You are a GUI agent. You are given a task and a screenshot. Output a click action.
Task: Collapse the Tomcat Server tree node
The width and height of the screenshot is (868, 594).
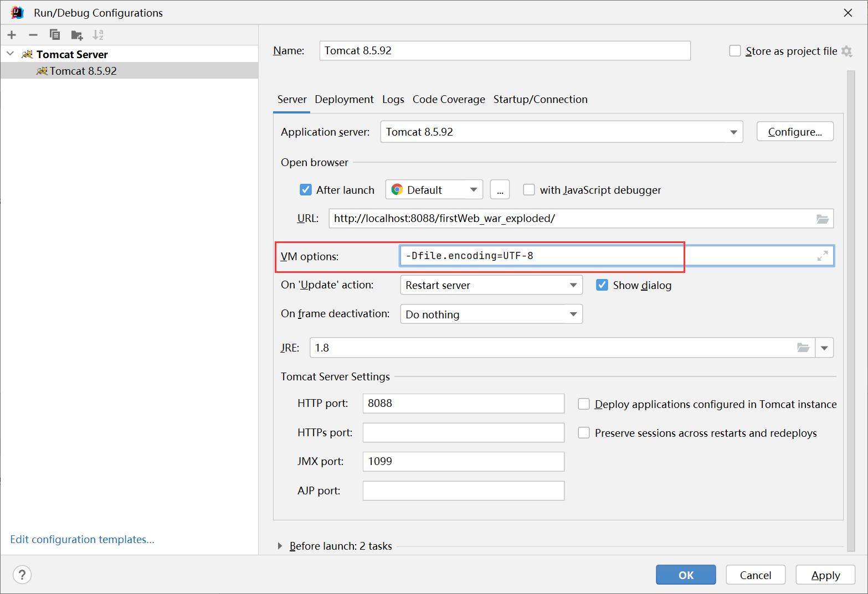click(x=10, y=54)
